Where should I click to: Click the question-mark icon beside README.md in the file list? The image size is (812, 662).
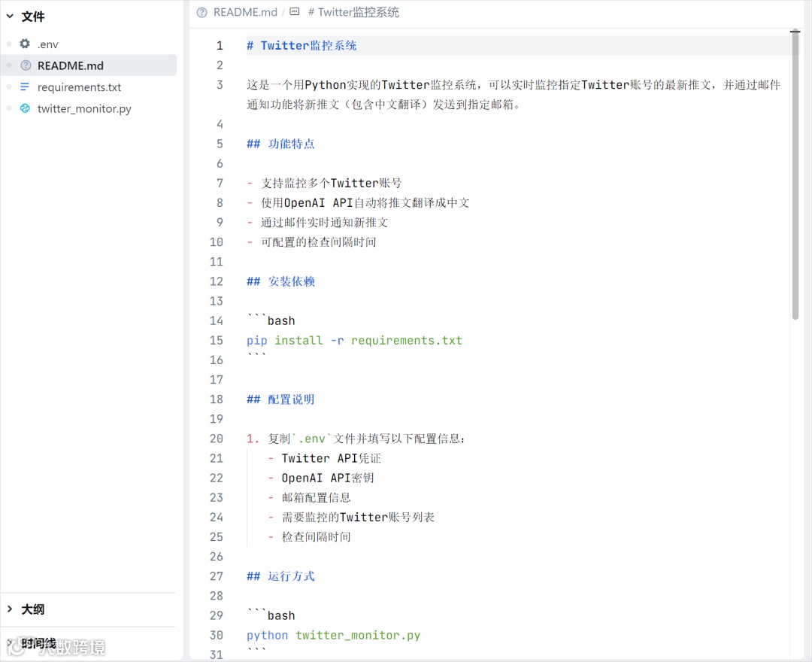click(26, 65)
